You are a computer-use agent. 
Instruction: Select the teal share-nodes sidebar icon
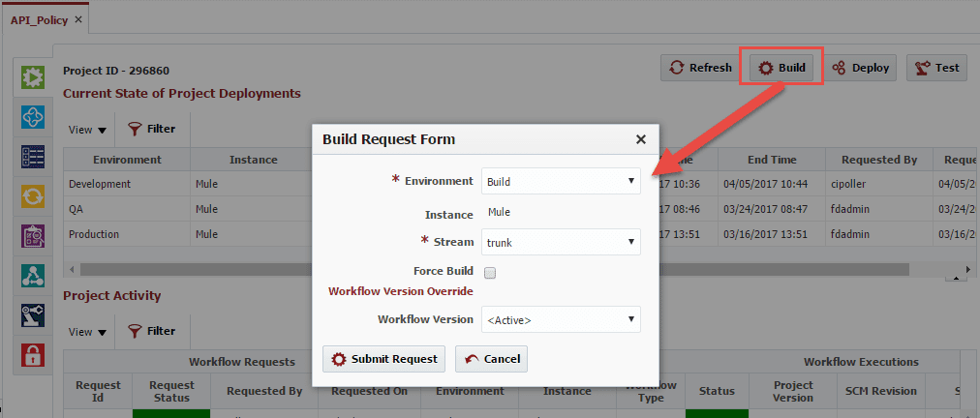pos(33,276)
